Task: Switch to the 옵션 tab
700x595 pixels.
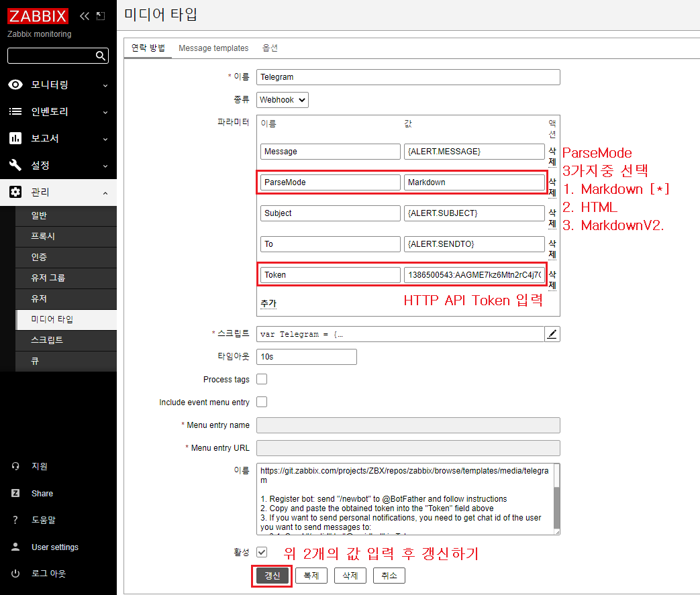Action: tap(270, 48)
